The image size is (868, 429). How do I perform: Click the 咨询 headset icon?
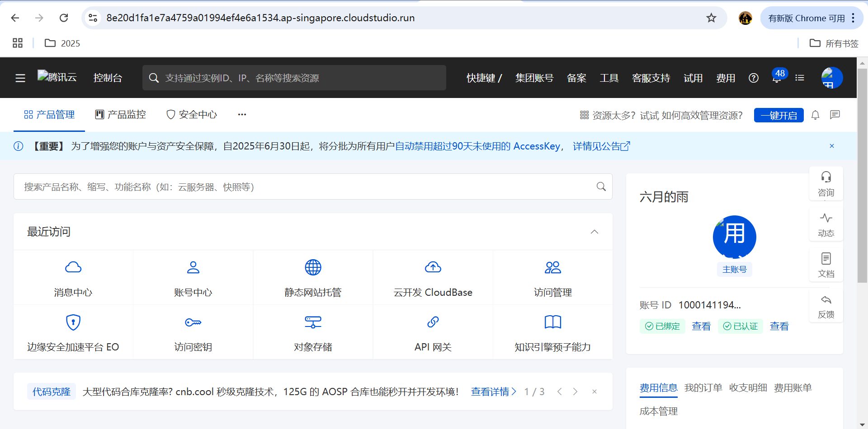point(826,177)
